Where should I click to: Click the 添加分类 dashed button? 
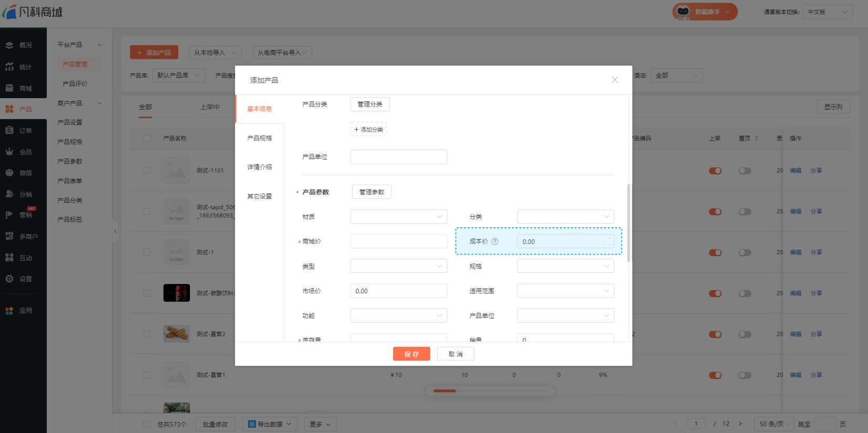pyautogui.click(x=368, y=130)
